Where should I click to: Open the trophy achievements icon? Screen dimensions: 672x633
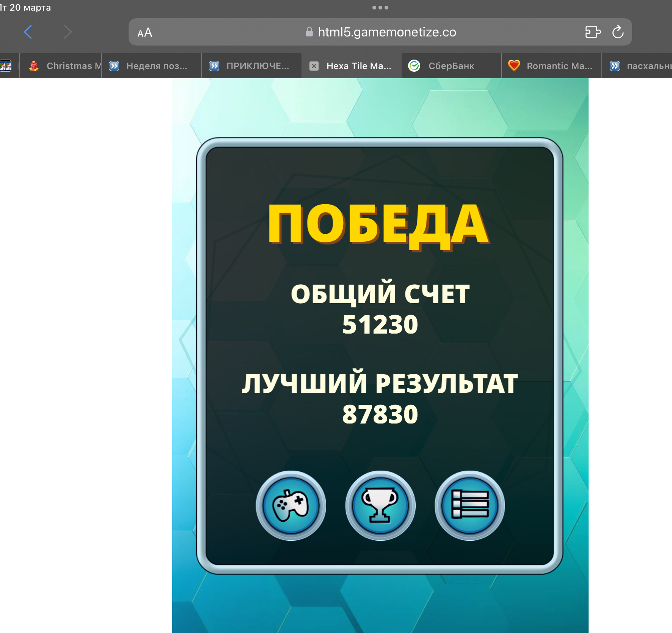379,506
